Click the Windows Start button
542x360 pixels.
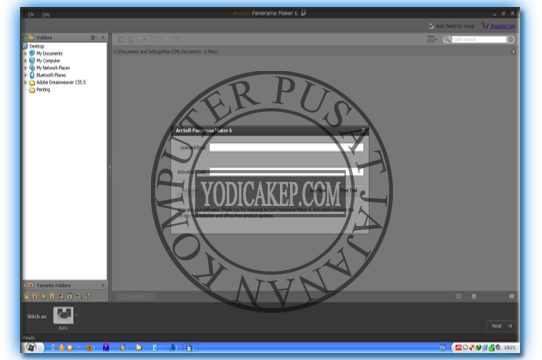click(33, 347)
